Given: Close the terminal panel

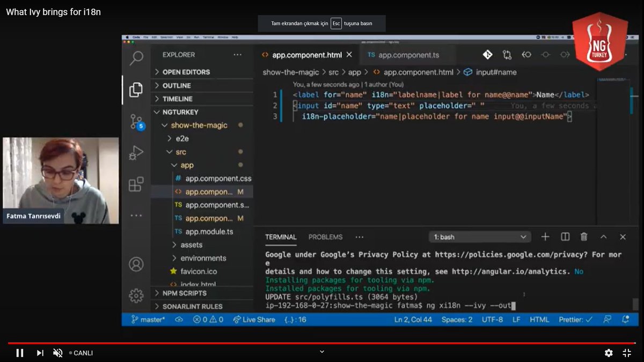Looking at the screenshot, I should click(x=623, y=237).
